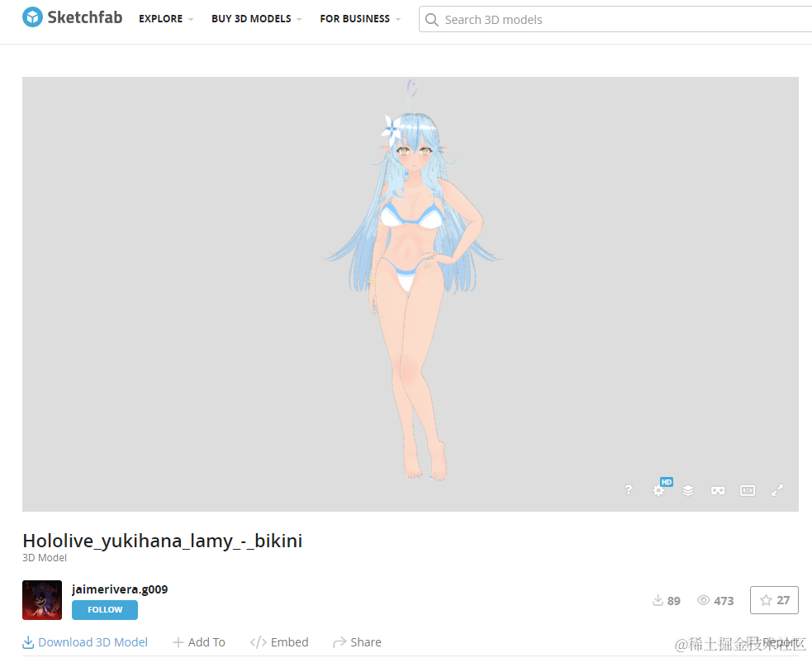812x658 pixels.
Task: Expand the For Business menu
Action: coord(360,19)
